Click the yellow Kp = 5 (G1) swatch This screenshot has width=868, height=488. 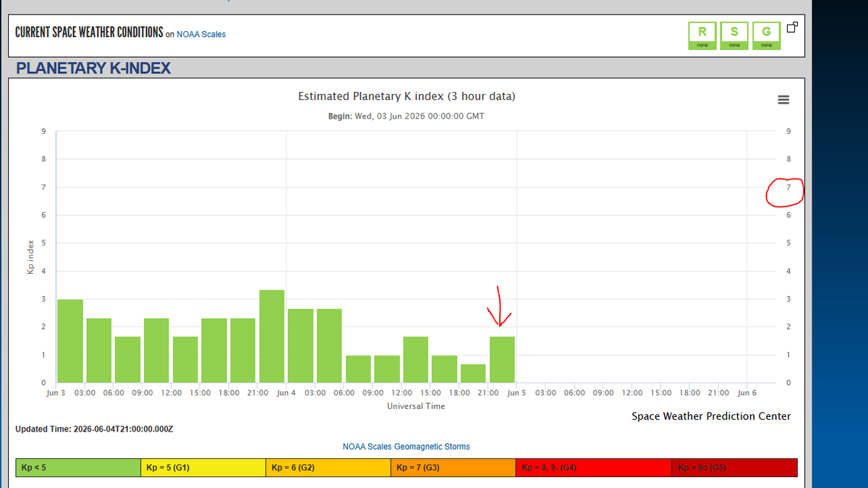tap(203, 468)
